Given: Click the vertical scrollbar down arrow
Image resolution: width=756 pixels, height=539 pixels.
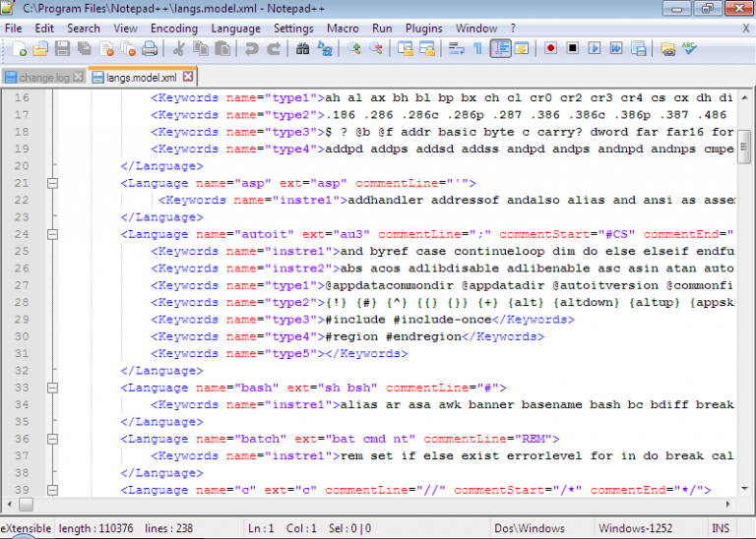Looking at the screenshot, I should click(x=744, y=488).
